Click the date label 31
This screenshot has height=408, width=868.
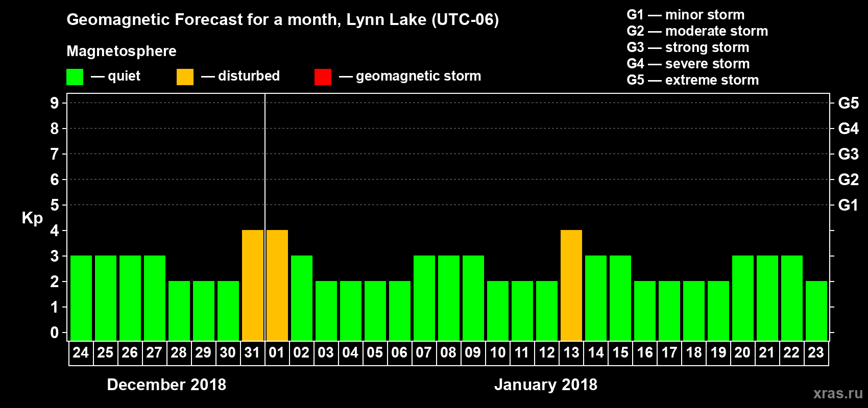pos(252,352)
